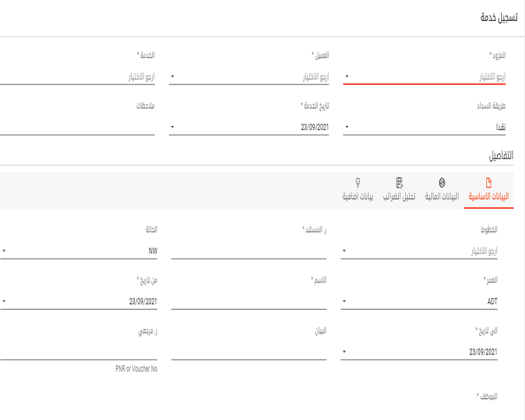Click the basic data document icon
Viewport: 525px width, 420px height.
coord(488,183)
